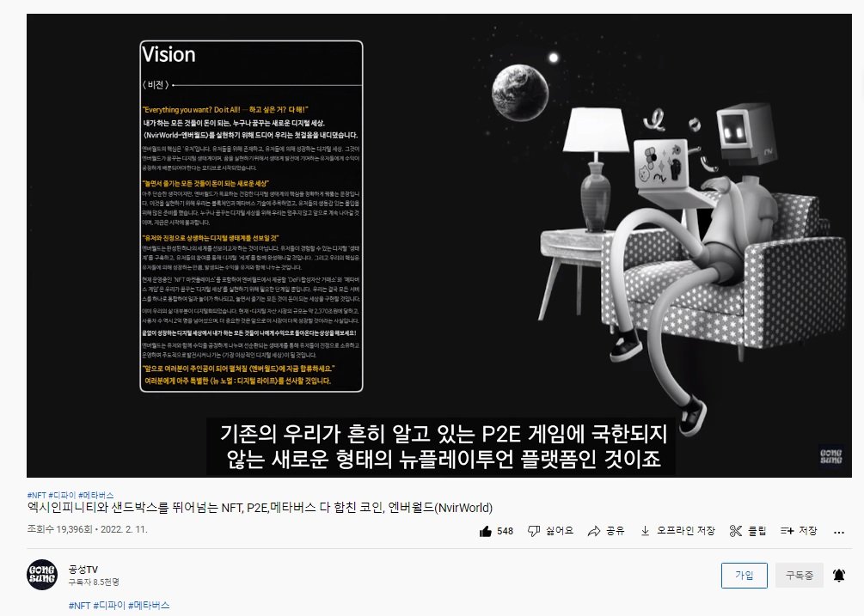Click the thumbs-down dislike icon
Viewport: 864px width, 616px height.
(x=533, y=531)
